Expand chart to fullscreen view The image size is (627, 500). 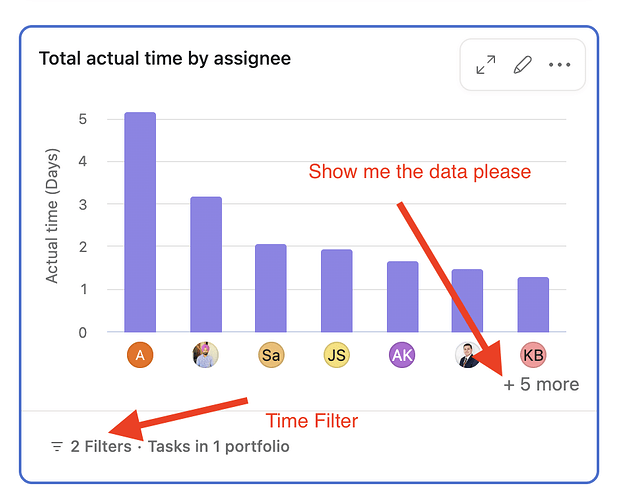[x=486, y=64]
